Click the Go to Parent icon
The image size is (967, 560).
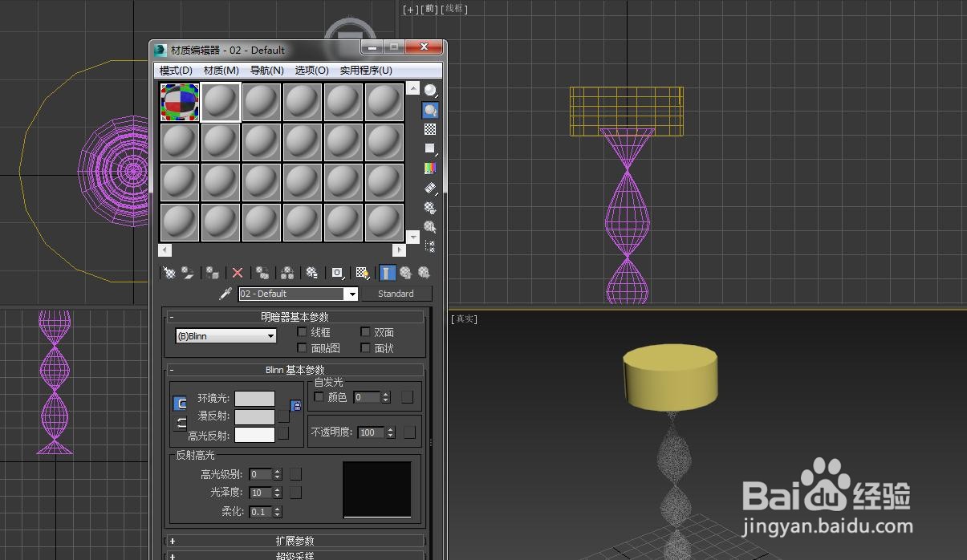406,273
